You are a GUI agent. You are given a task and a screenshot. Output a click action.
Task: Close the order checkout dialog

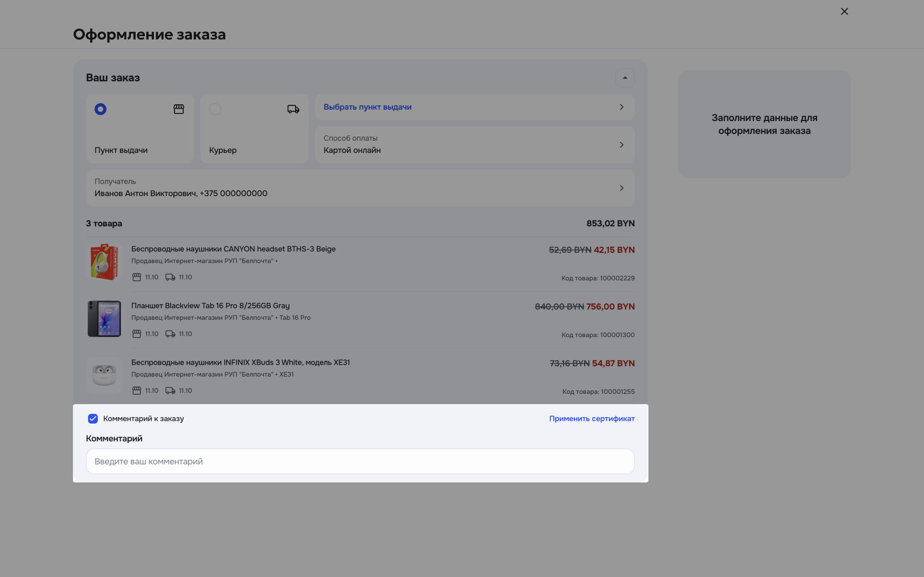point(844,11)
